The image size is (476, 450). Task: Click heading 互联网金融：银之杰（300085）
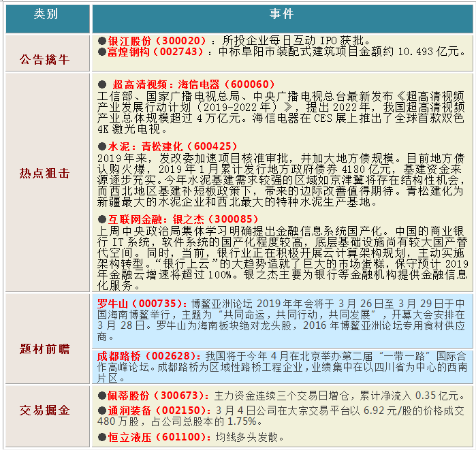pyautogui.click(x=183, y=219)
